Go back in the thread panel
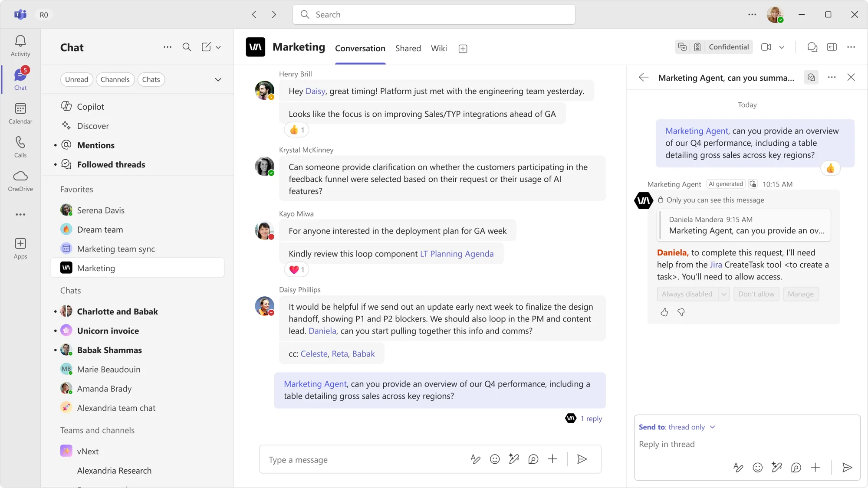Image resolution: width=868 pixels, height=488 pixels. click(x=644, y=77)
